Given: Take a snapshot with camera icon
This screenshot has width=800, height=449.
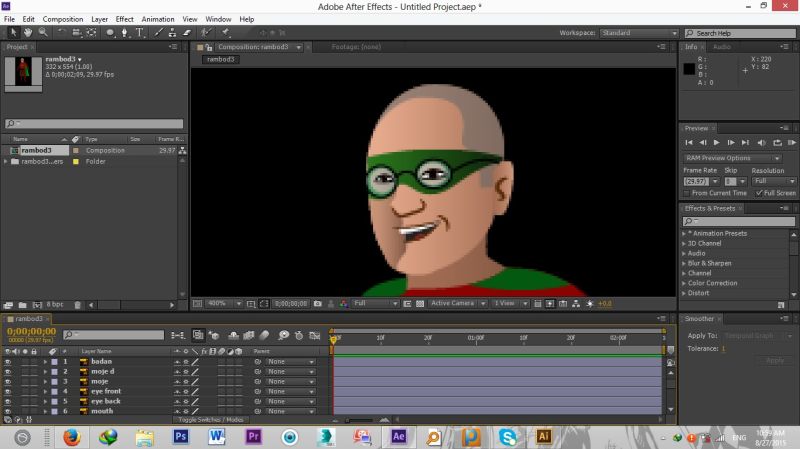Looking at the screenshot, I should click(x=318, y=304).
